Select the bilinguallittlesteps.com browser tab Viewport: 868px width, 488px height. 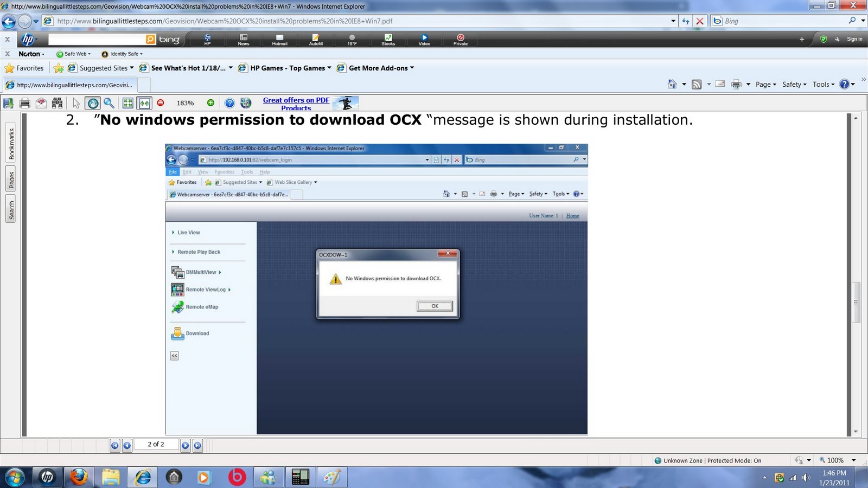(69, 85)
